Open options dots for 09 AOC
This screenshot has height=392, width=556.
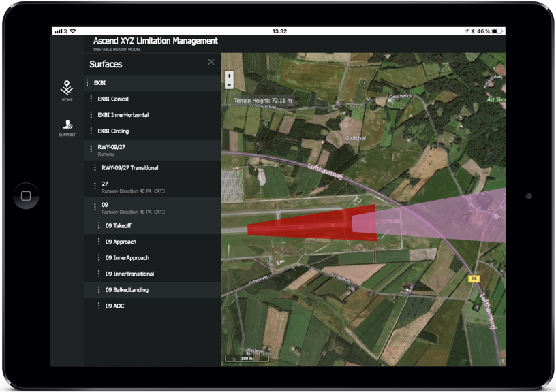point(99,306)
